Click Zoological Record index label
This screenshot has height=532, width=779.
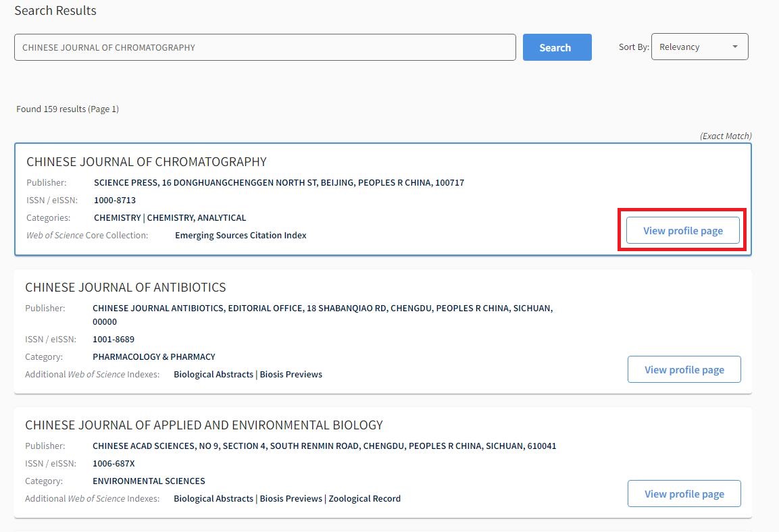[365, 499]
